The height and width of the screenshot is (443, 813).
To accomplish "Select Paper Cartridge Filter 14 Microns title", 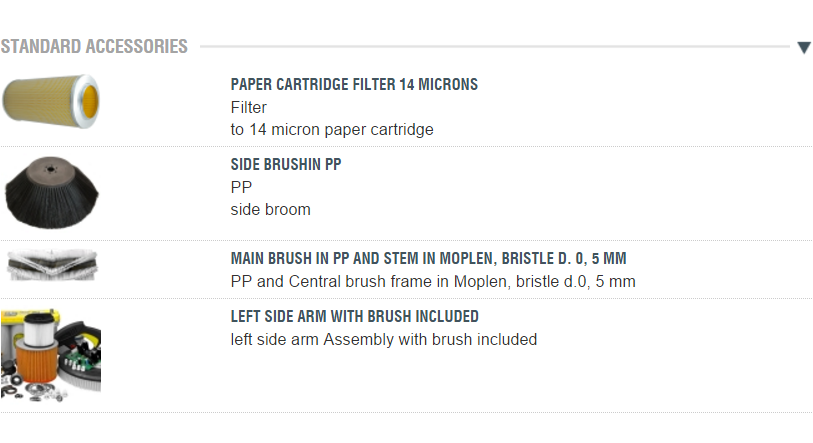I will coord(354,85).
